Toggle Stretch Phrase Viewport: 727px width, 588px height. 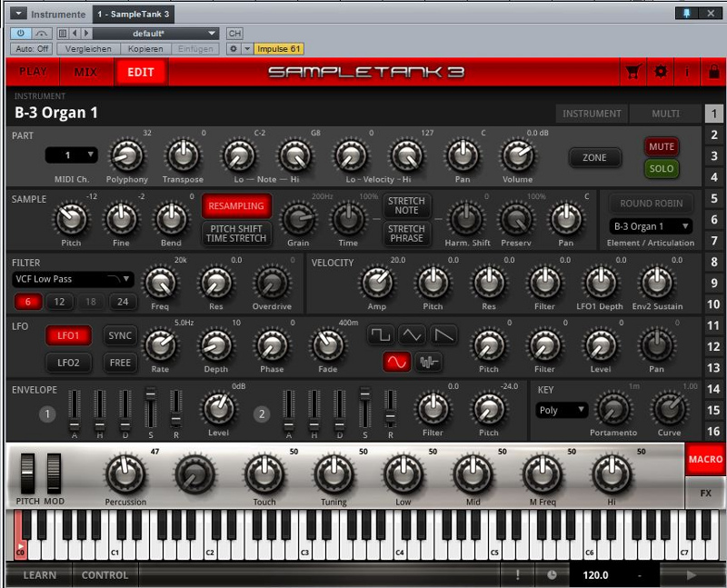pos(406,234)
